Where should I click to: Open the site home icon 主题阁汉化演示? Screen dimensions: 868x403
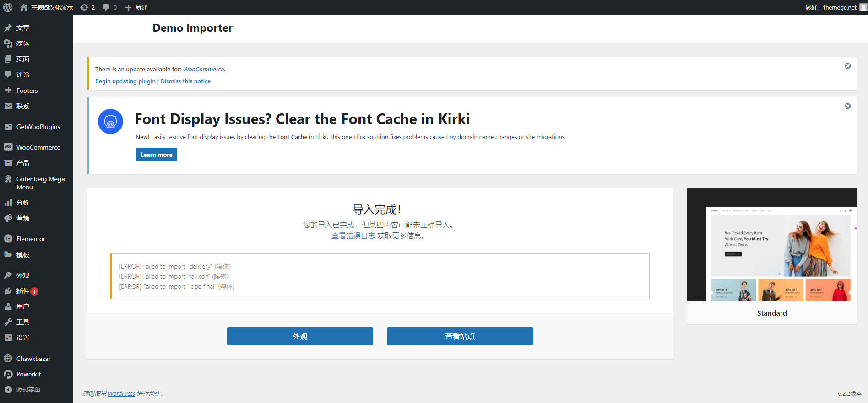24,7
